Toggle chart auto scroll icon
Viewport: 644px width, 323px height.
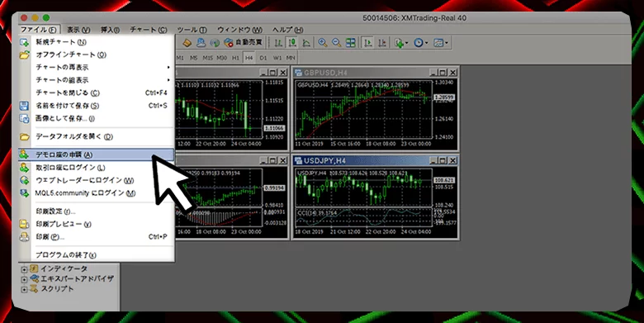point(368,42)
